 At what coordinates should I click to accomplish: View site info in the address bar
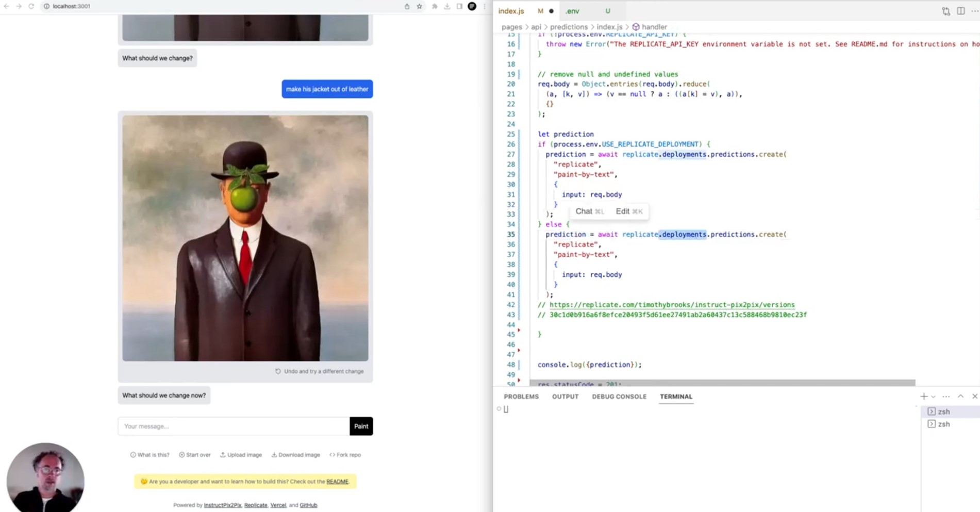[x=46, y=6]
